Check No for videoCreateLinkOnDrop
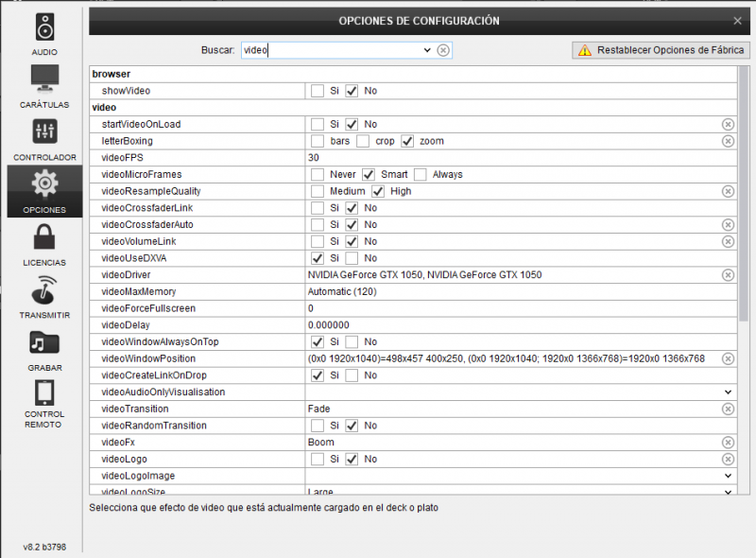756x558 pixels. pos(352,375)
